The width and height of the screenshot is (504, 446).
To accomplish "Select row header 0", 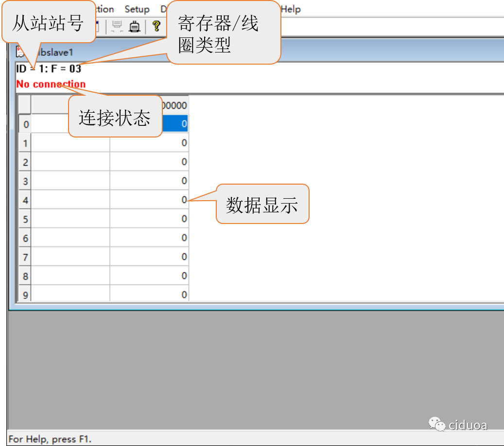I will (25, 124).
